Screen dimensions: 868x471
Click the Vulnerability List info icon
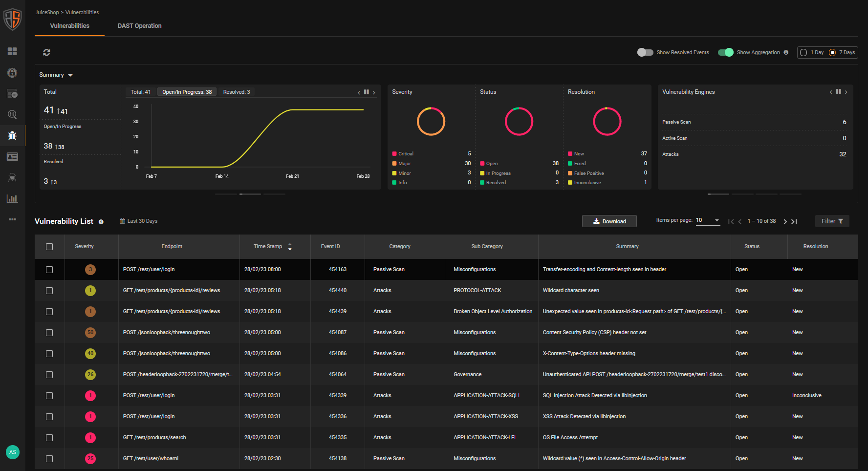(101, 221)
